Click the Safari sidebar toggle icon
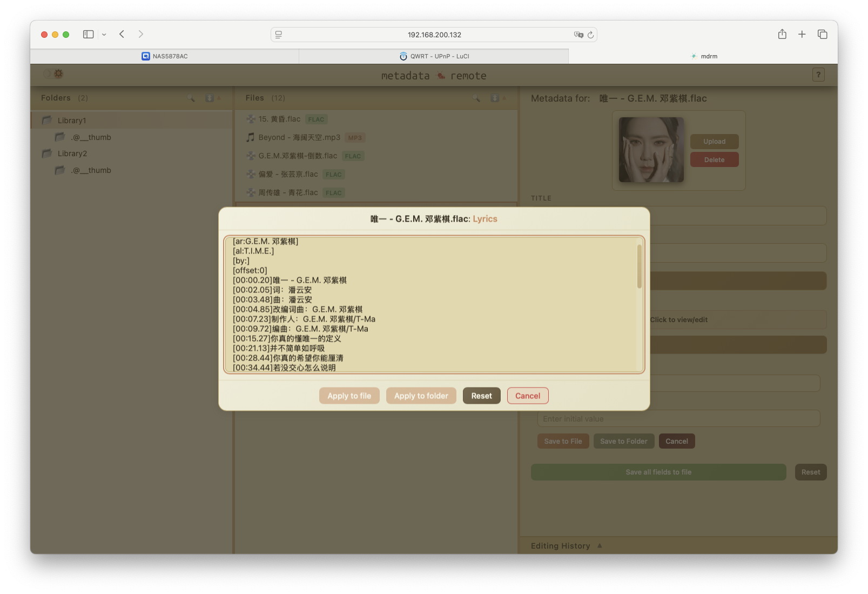The width and height of the screenshot is (868, 594). (x=88, y=34)
